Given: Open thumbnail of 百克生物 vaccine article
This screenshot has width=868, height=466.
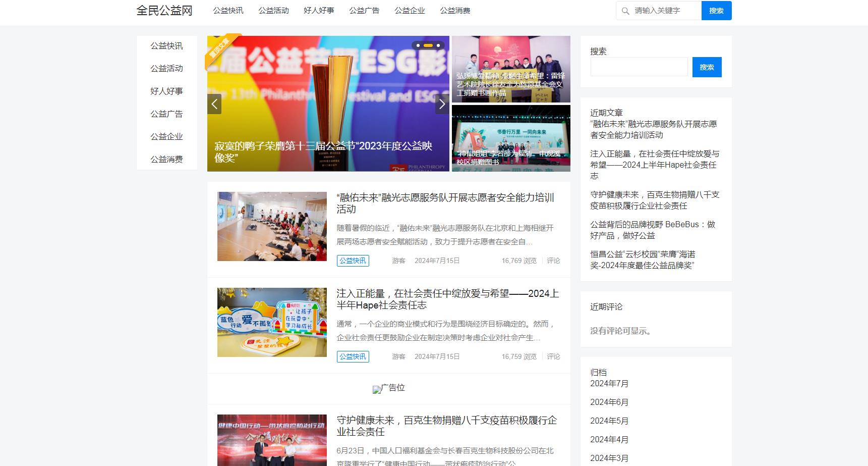Looking at the screenshot, I should pos(272,440).
